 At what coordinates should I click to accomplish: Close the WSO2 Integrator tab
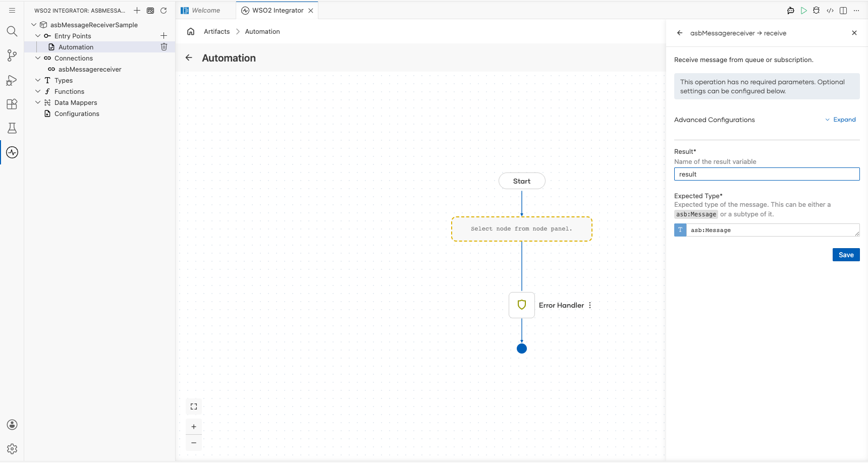pos(311,10)
